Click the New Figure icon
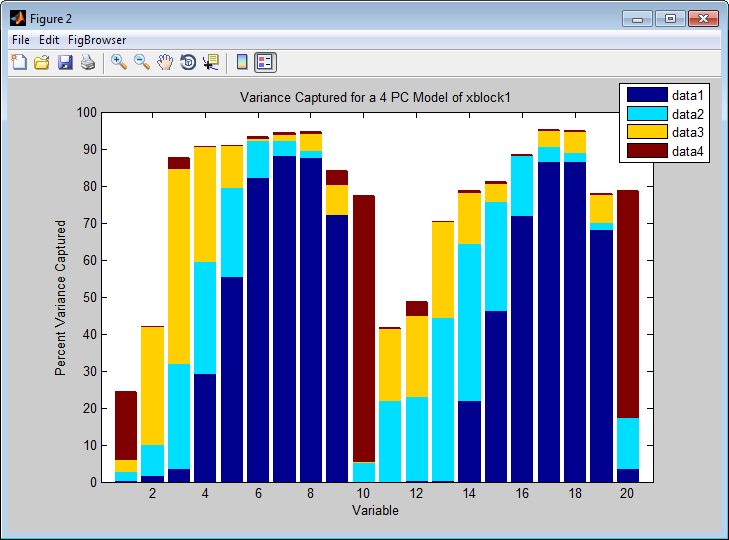Image resolution: width=729 pixels, height=540 pixels. 19,63
